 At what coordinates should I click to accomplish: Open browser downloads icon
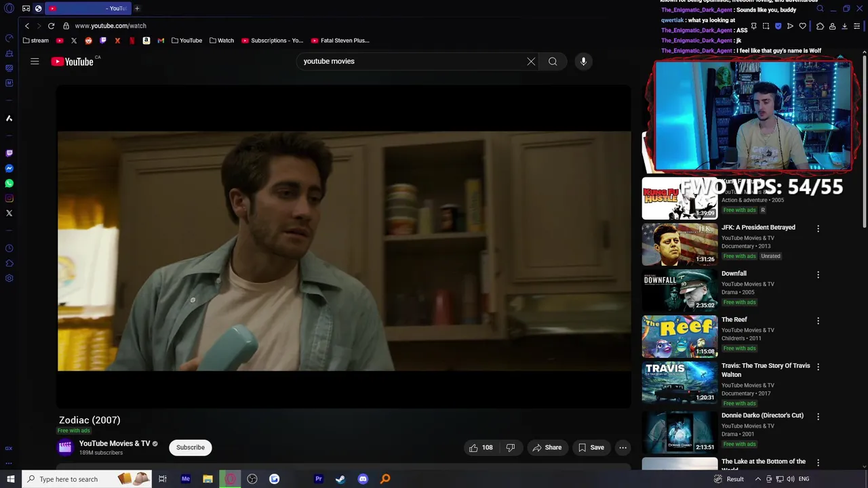[x=844, y=26]
